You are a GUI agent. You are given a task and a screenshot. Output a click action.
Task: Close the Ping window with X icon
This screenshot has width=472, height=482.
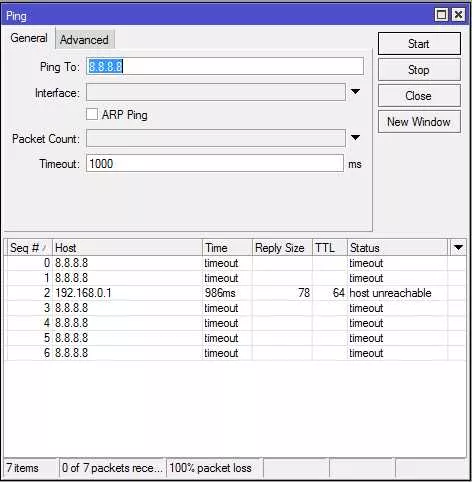click(x=459, y=15)
